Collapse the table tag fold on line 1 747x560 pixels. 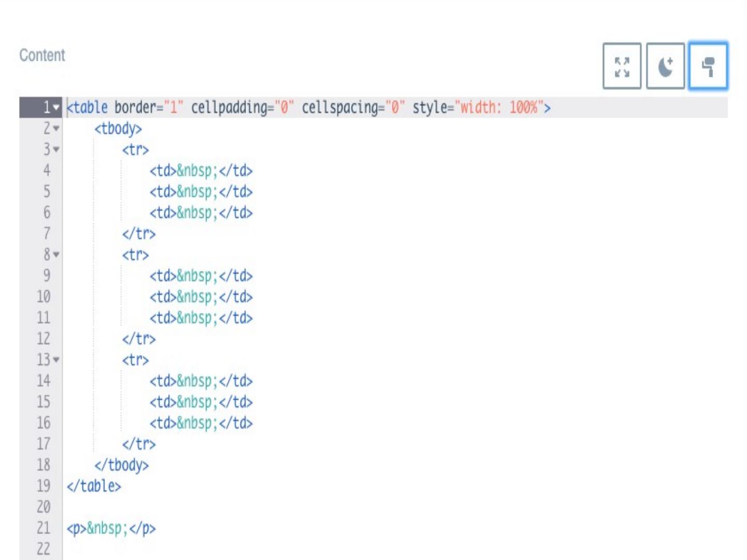56,107
